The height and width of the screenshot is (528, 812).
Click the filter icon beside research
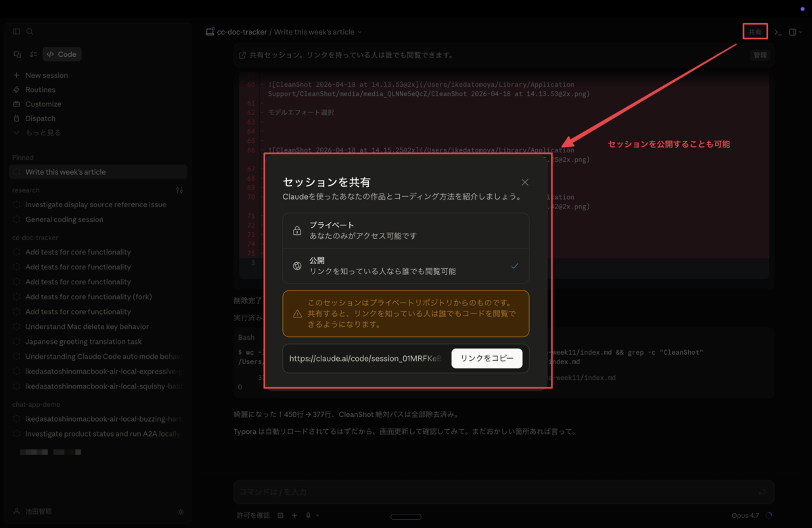click(x=179, y=190)
